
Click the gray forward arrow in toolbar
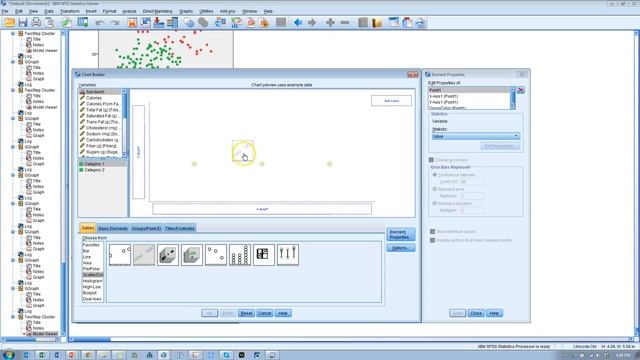(312, 22)
